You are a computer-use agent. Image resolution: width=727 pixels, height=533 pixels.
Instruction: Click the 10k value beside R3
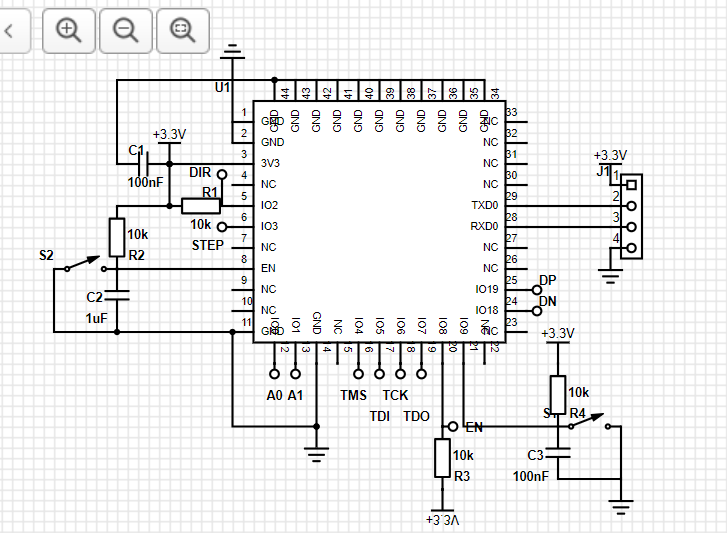pyautogui.click(x=463, y=456)
